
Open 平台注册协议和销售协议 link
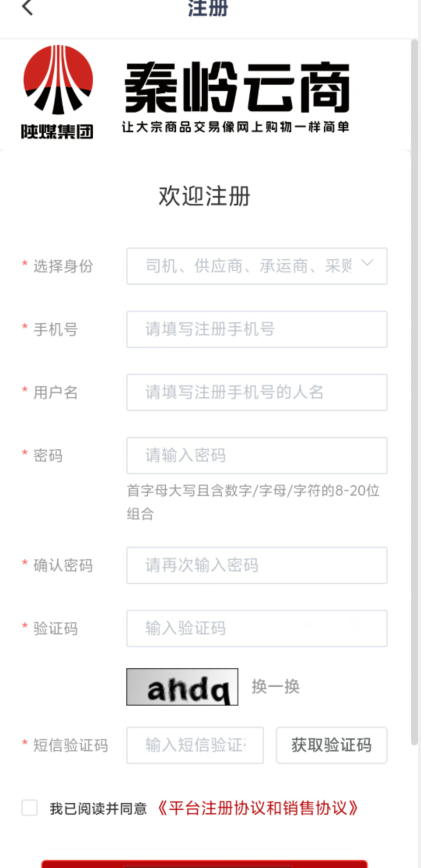tap(257, 808)
